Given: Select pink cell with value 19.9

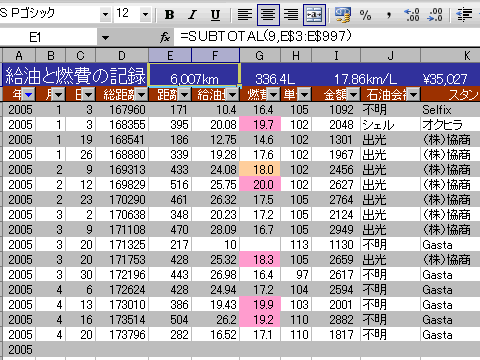Looking at the screenshot, I should point(260,305).
